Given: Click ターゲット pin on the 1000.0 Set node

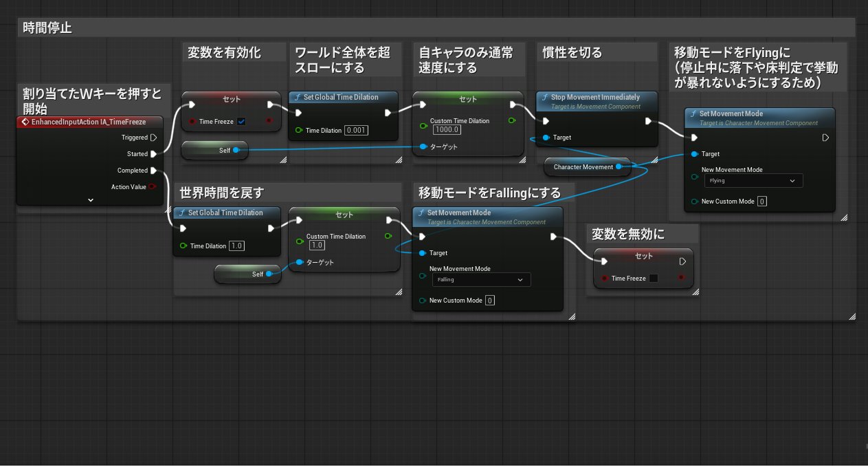Looking at the screenshot, I should click(423, 146).
